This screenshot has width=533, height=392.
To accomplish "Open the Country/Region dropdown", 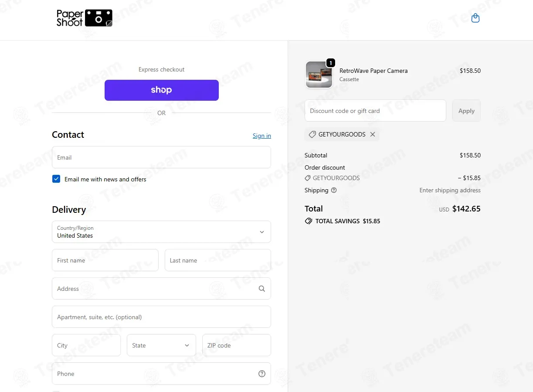I will [161, 232].
